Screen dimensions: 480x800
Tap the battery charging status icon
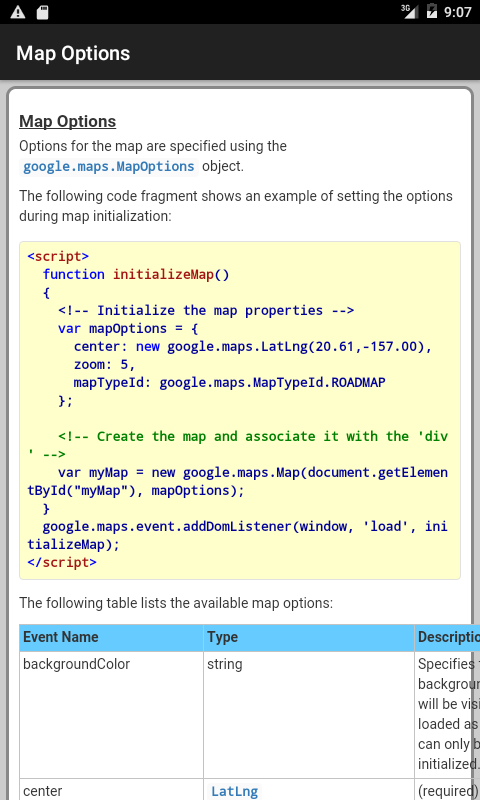(432, 11)
